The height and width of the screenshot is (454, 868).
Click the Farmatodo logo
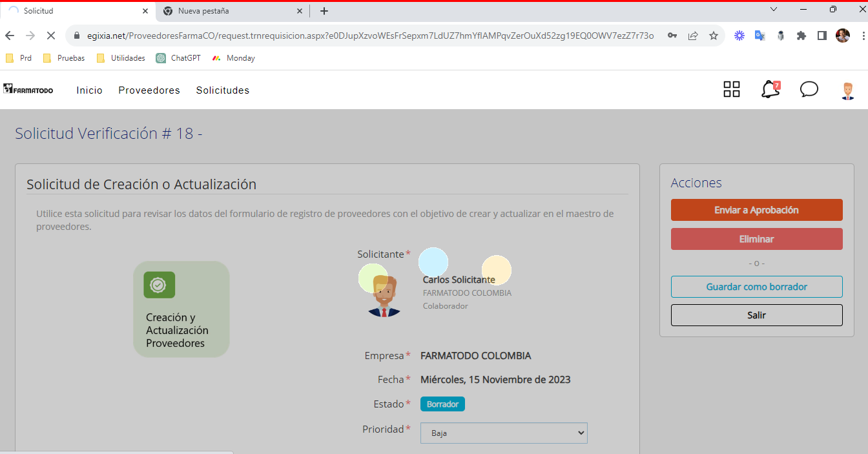(28, 89)
